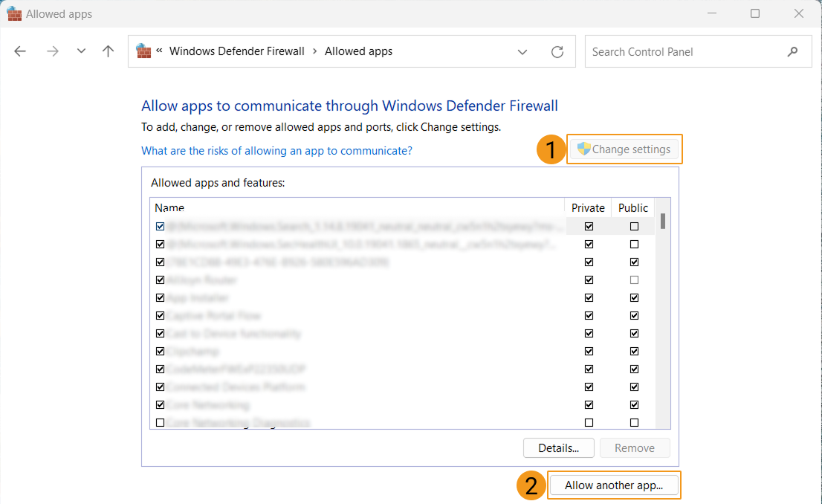Enable the last row's Name checkbox
Viewport: 822px width, 504px height.
click(160, 422)
